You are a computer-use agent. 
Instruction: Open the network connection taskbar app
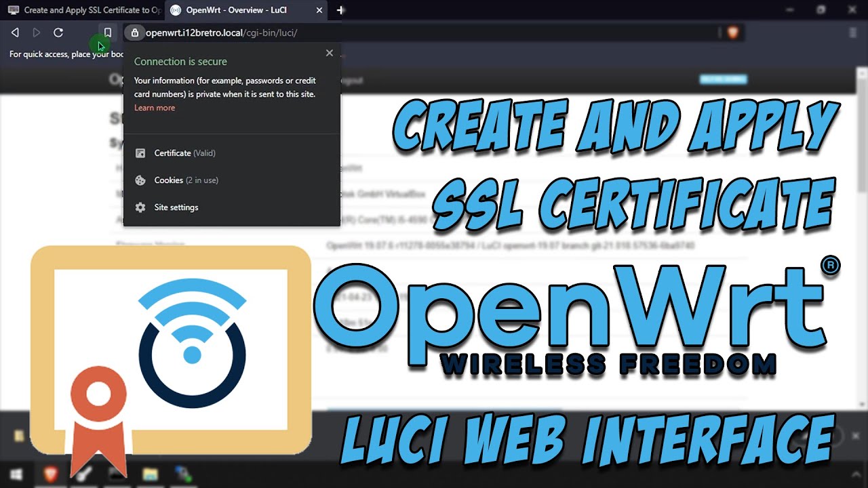click(x=182, y=474)
